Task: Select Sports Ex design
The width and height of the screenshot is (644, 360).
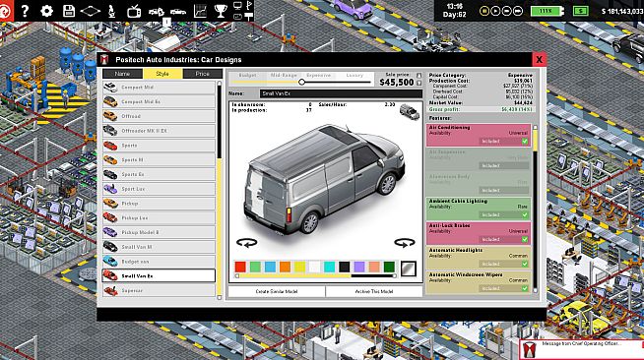Action: click(x=159, y=175)
